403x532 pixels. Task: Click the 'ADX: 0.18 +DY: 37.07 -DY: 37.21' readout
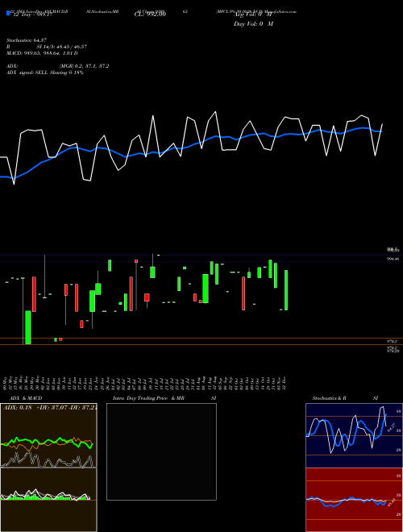50,407
